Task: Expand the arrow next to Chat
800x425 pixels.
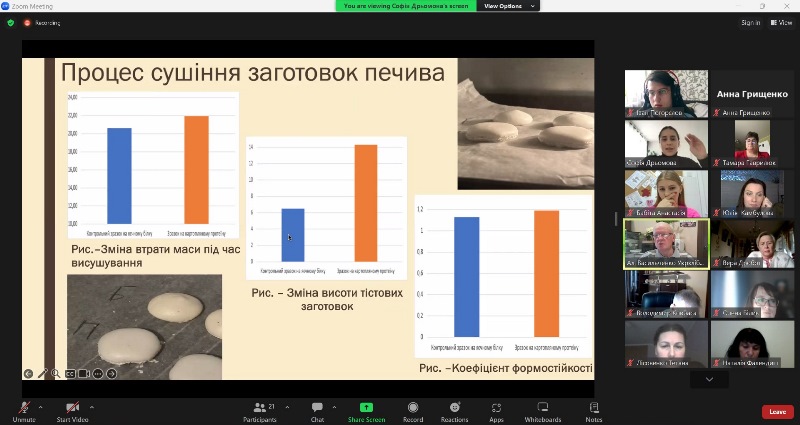Action: [334, 408]
